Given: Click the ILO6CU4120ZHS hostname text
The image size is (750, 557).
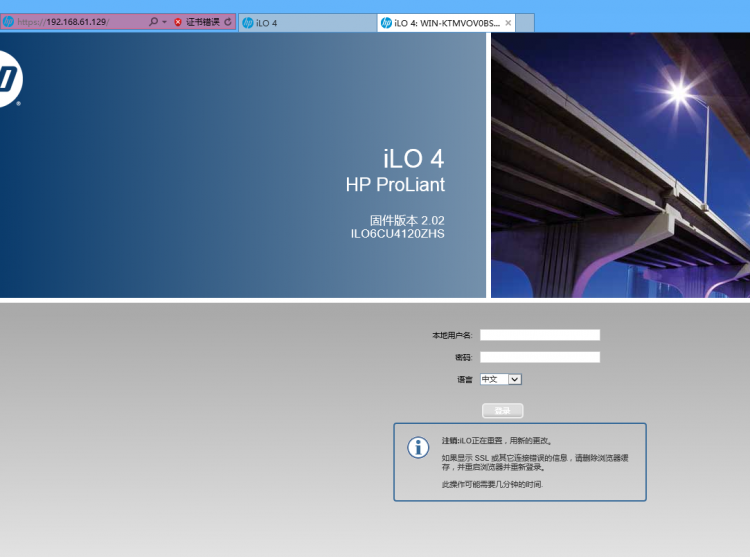Looking at the screenshot, I should tap(397, 234).
